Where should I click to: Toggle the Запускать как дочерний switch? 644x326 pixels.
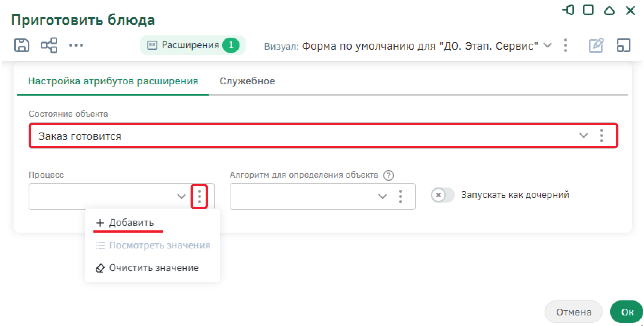(443, 195)
